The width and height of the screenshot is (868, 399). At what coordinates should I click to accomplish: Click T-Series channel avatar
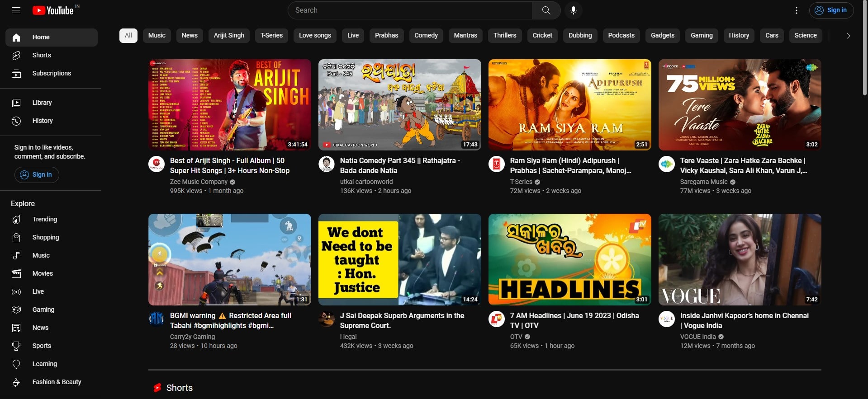click(x=497, y=164)
